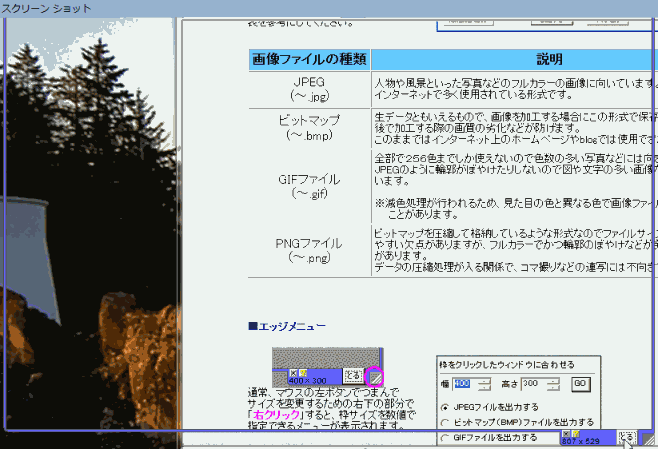Image resolution: width=658 pixels, height=449 pixels.
Task: Click the JPEG description starting 人物や風景
Action: pyautogui.click(x=515, y=89)
